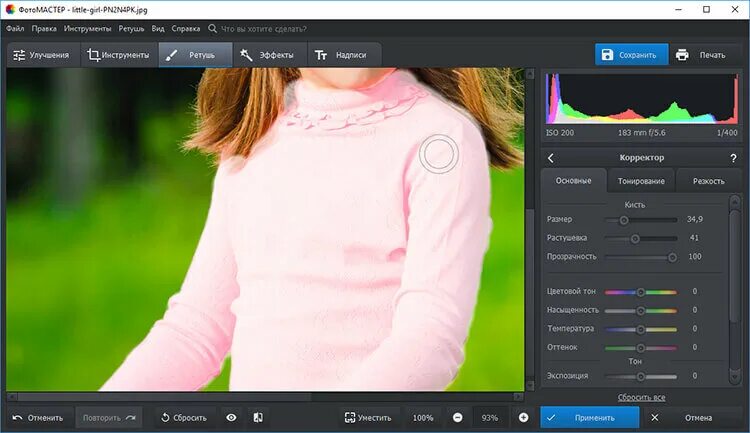Click the zoom out minus icon
Image resolution: width=750 pixels, height=433 pixels.
pos(458,418)
